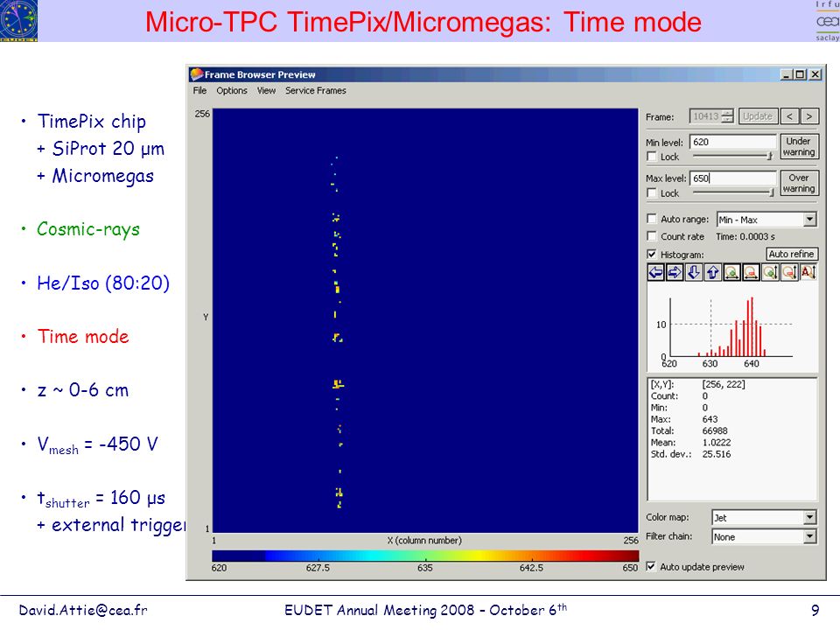Minimize the Frame Browser Preview window
This screenshot has height=630, width=840.
coord(787,74)
